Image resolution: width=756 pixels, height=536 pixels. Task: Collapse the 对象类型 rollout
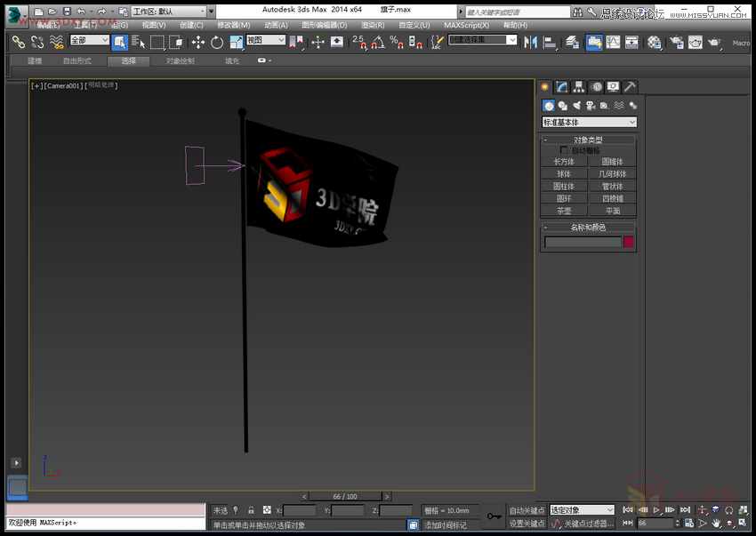tap(545, 139)
